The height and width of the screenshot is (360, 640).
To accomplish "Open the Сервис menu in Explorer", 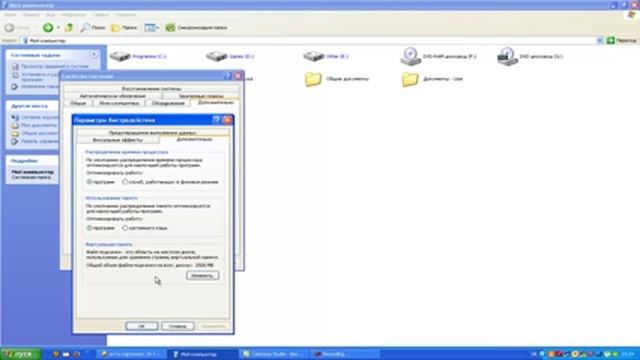I will tap(100, 15).
